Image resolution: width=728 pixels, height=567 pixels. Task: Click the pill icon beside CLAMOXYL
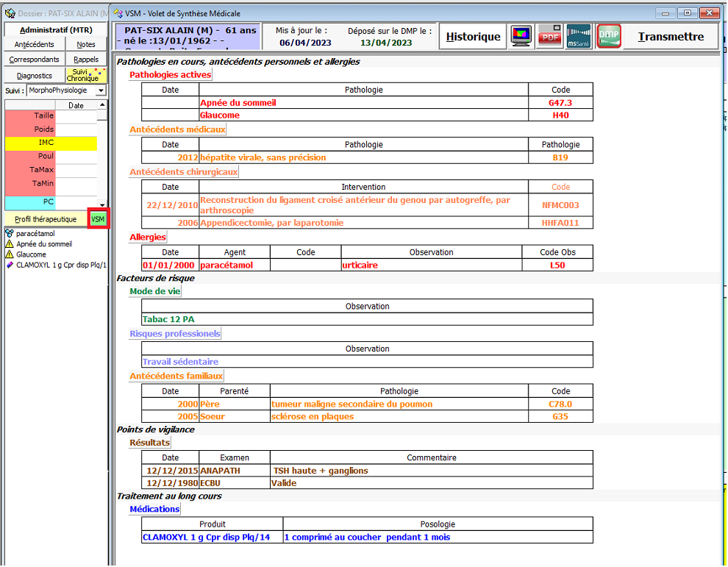point(10,265)
